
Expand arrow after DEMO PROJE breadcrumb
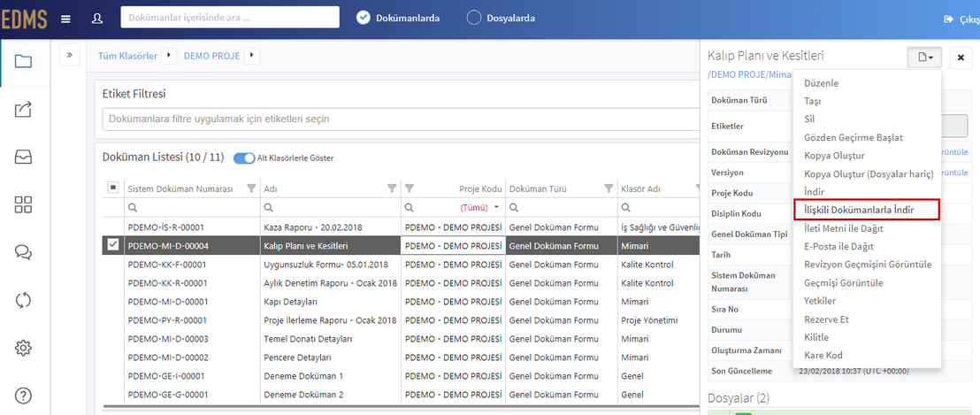(x=252, y=56)
